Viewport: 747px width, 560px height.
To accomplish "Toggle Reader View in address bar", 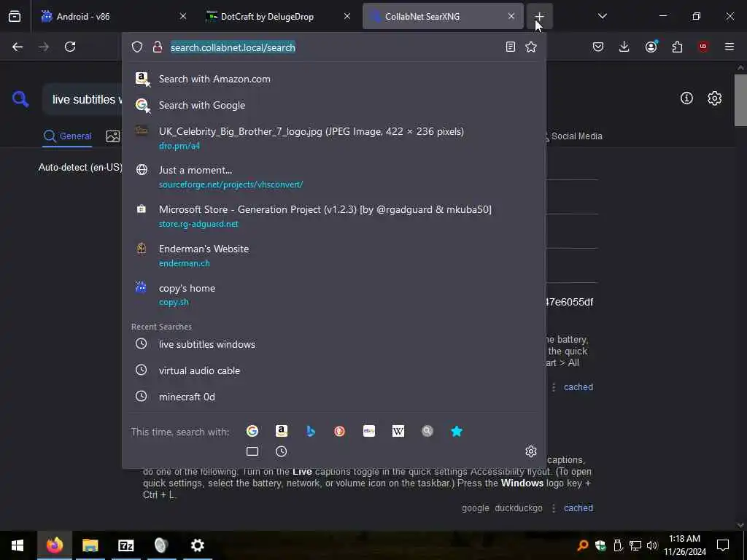I will [510, 47].
